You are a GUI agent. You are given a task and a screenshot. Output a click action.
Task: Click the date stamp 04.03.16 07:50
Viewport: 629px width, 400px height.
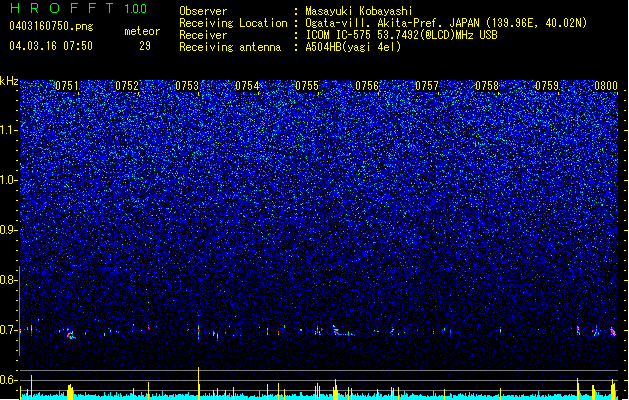pos(51,45)
